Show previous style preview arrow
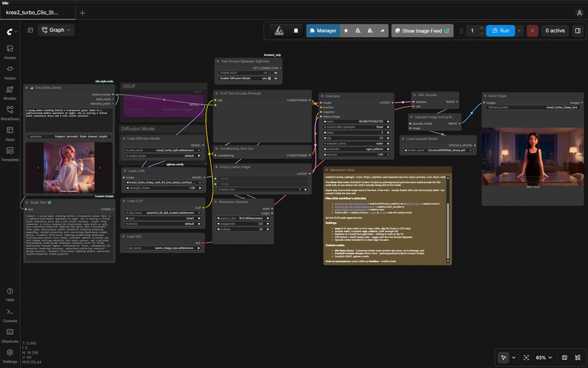The height and width of the screenshot is (368, 588). pos(38,168)
